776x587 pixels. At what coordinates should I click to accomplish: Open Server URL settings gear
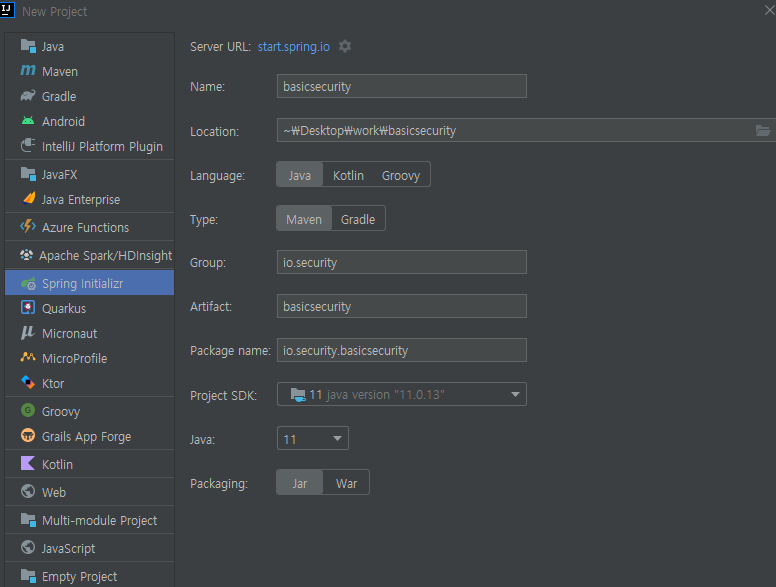(345, 46)
